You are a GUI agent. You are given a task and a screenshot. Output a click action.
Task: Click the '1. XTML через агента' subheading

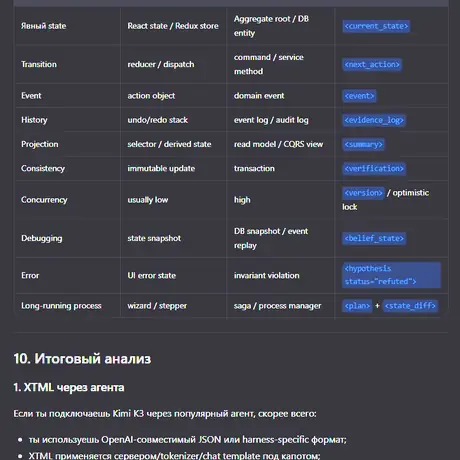click(x=69, y=387)
